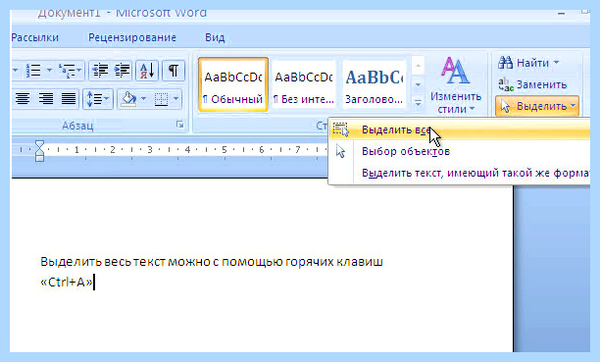This screenshot has width=600, height=362.
Task: Center align the paragraph
Action: tap(23, 99)
